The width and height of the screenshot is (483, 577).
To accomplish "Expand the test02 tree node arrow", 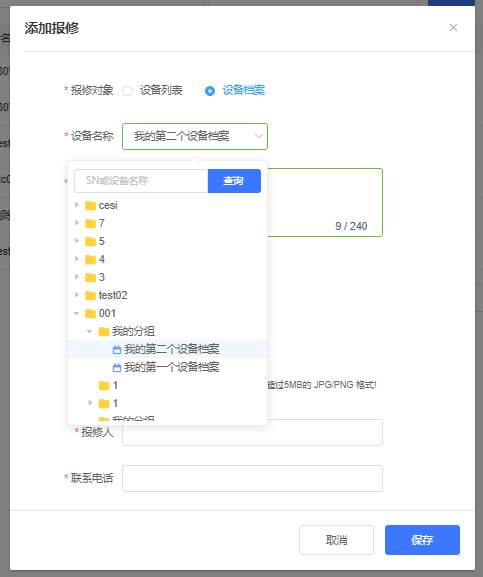I will pyautogui.click(x=77, y=295).
